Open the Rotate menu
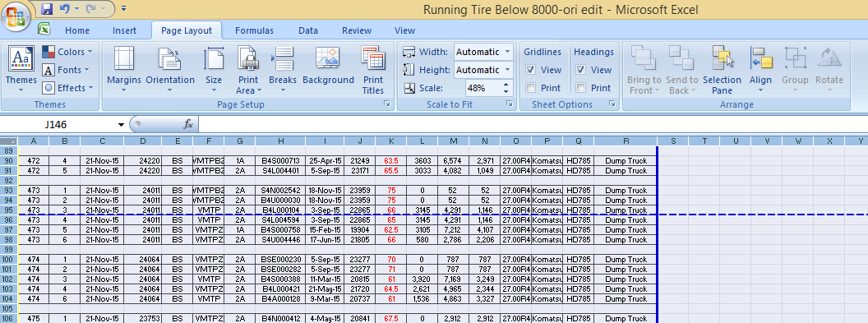868x323 pixels. point(829,69)
